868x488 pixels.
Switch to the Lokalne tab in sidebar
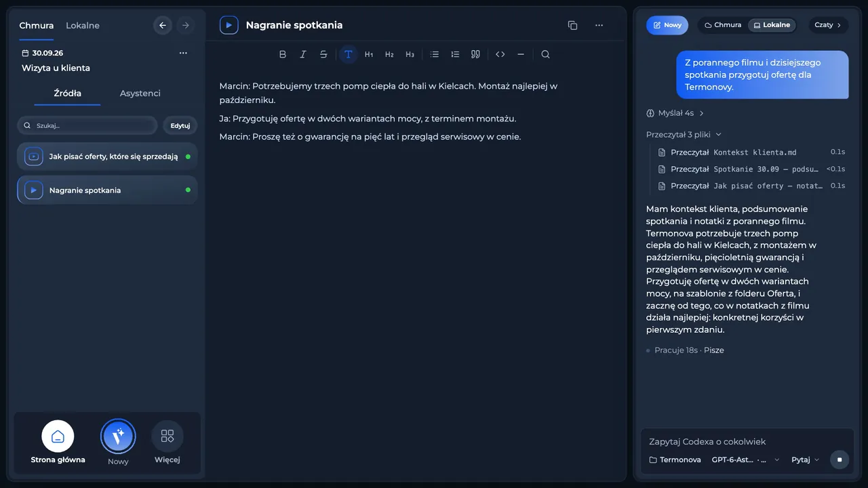[83, 26]
